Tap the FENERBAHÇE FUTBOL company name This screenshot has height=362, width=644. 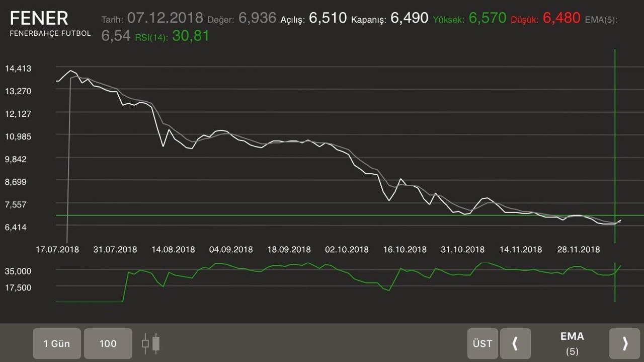pyautogui.click(x=50, y=33)
